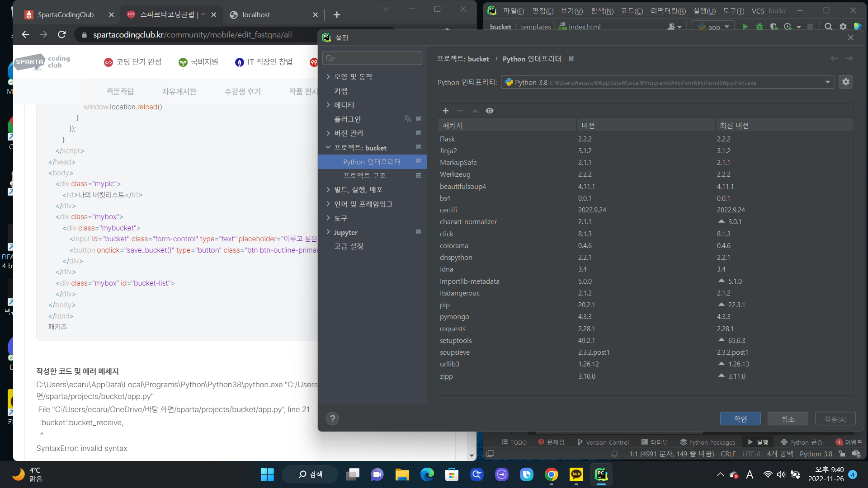Toggle the show early releases eye icon
This screenshot has height=488, width=868.
pos(490,111)
